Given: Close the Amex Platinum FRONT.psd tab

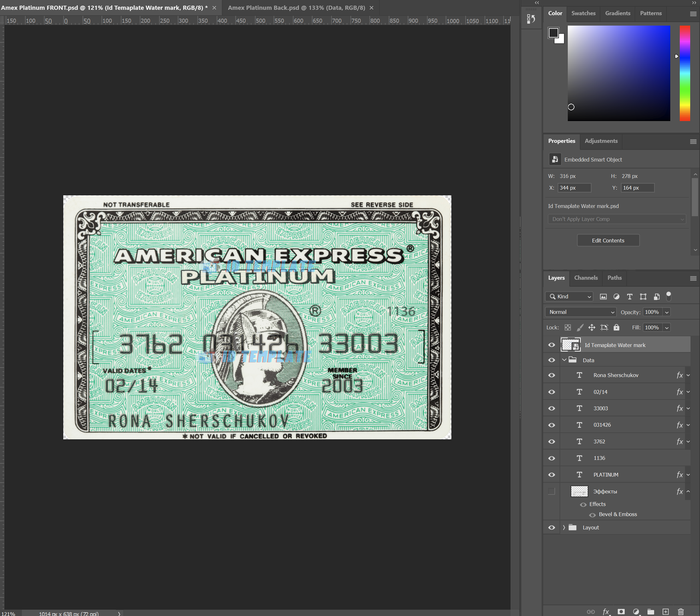Looking at the screenshot, I should point(214,8).
